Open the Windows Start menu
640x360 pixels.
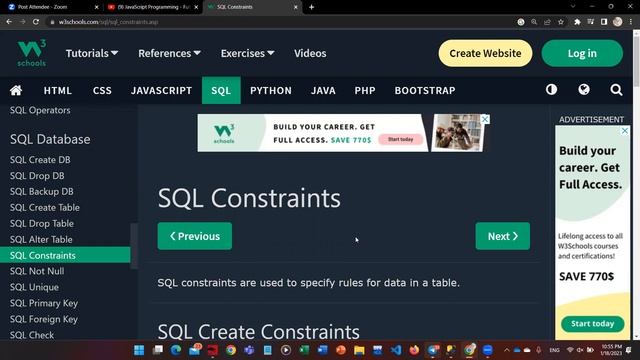click(x=139, y=350)
